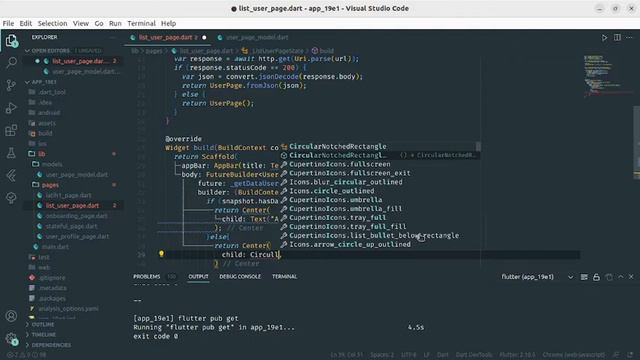The width and height of the screenshot is (640, 360).
Task: Open the Testing flask icon
Action: (11, 153)
